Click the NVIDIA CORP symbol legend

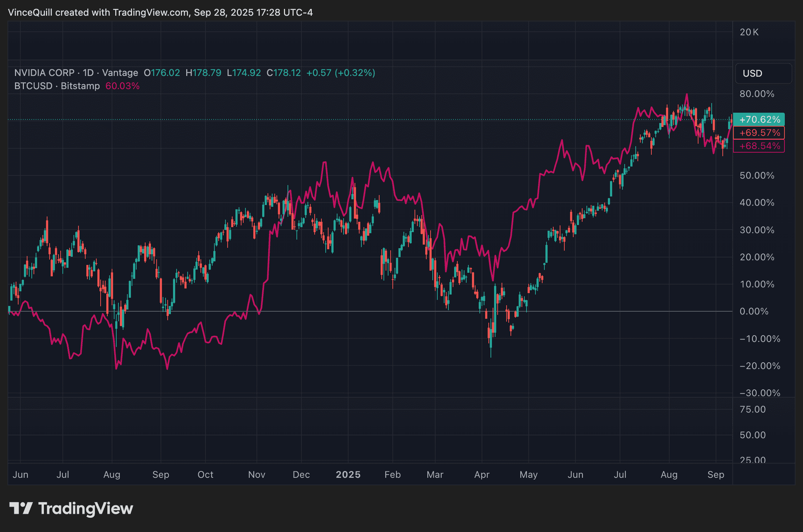[44, 73]
